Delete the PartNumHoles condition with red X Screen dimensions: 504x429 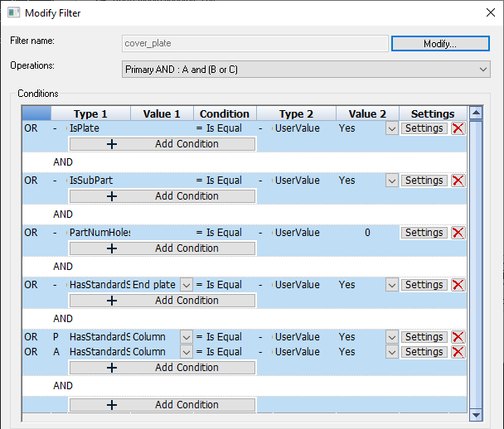pyautogui.click(x=458, y=233)
